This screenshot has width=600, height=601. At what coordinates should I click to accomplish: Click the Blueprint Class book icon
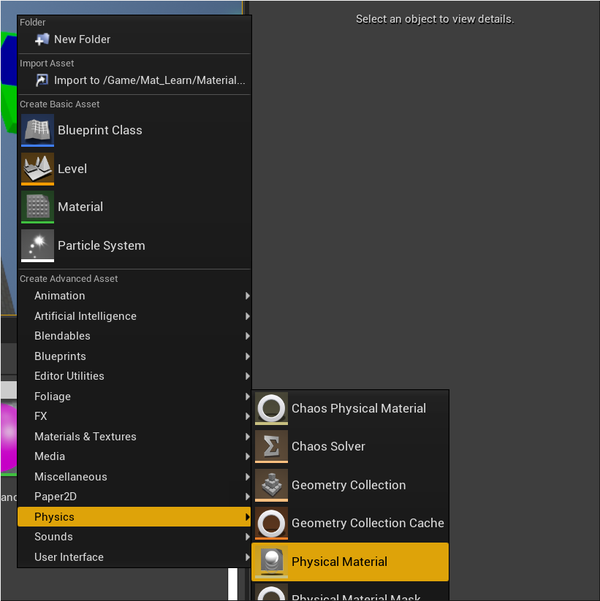(38, 130)
